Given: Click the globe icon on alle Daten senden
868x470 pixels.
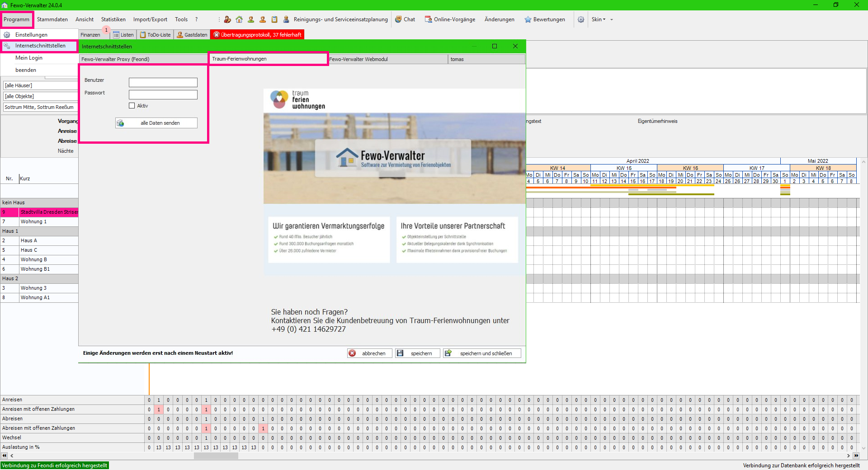Looking at the screenshot, I should pyautogui.click(x=120, y=123).
